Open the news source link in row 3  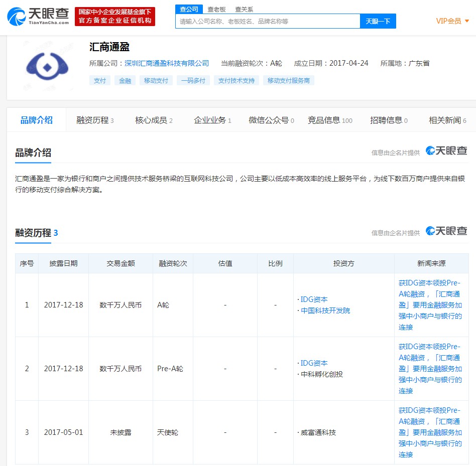(x=430, y=432)
